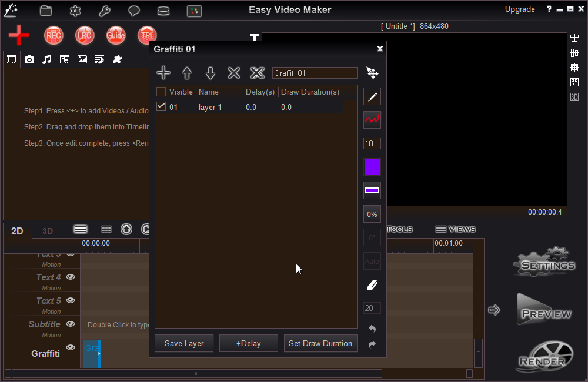This screenshot has height=382, width=588.
Task: Open the TPL templates button
Action: tap(147, 36)
